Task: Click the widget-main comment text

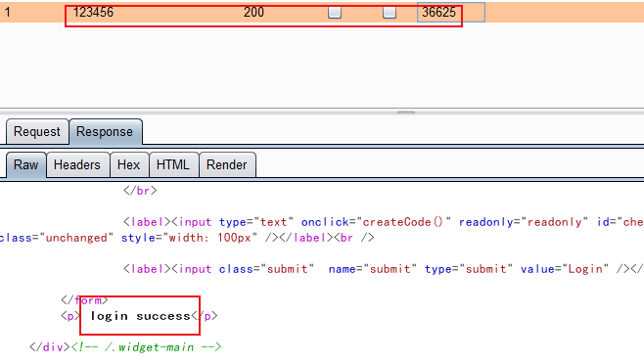Action: (146, 347)
